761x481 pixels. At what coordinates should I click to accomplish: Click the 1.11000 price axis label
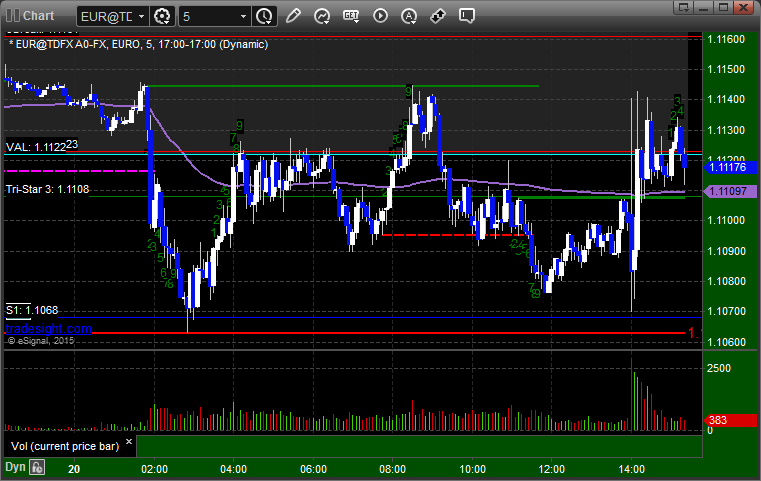pyautogui.click(x=726, y=220)
